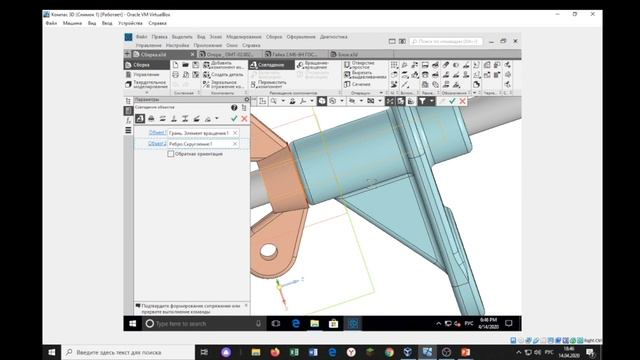Select the Coincidence (Совпадение) mate tool
This screenshot has width=640, height=360.
(271, 65)
